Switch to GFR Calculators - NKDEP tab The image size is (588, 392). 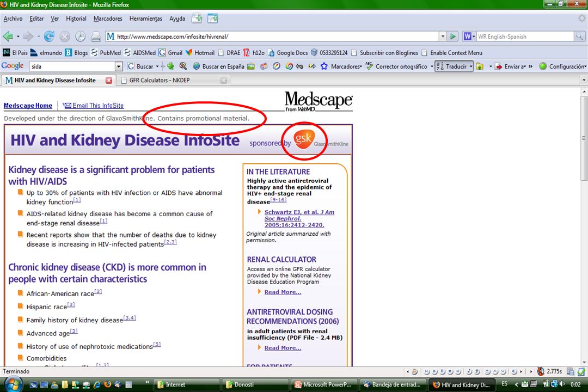click(174, 80)
